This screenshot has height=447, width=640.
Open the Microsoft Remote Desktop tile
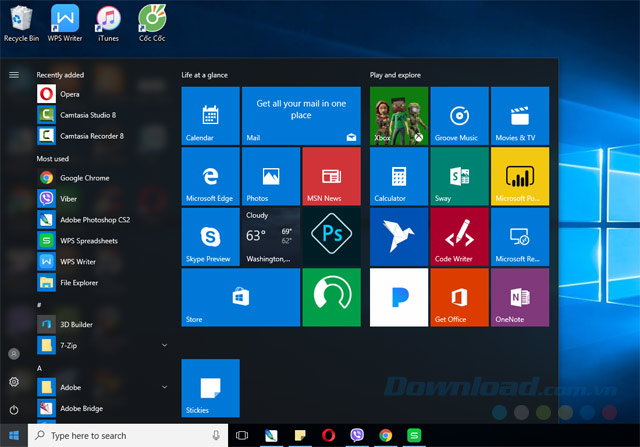520,237
